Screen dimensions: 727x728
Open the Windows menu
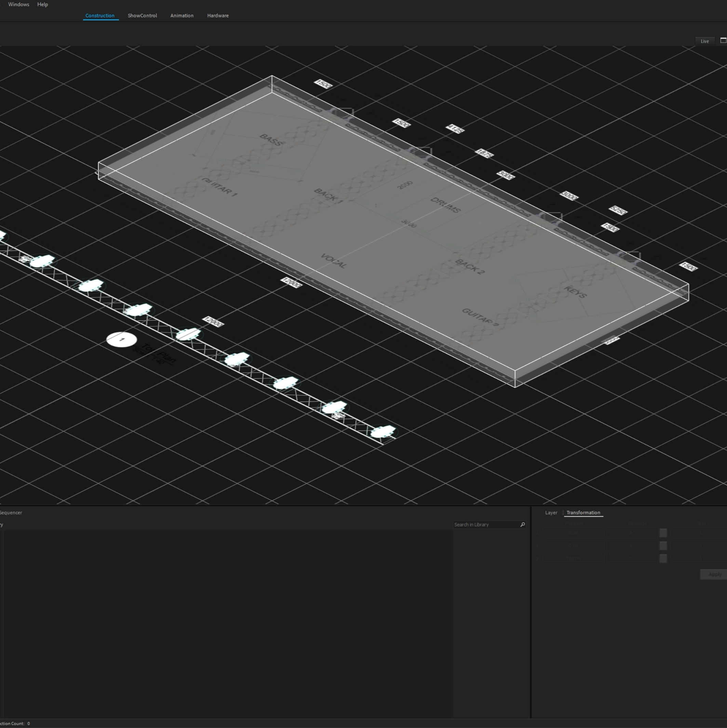pyautogui.click(x=18, y=4)
